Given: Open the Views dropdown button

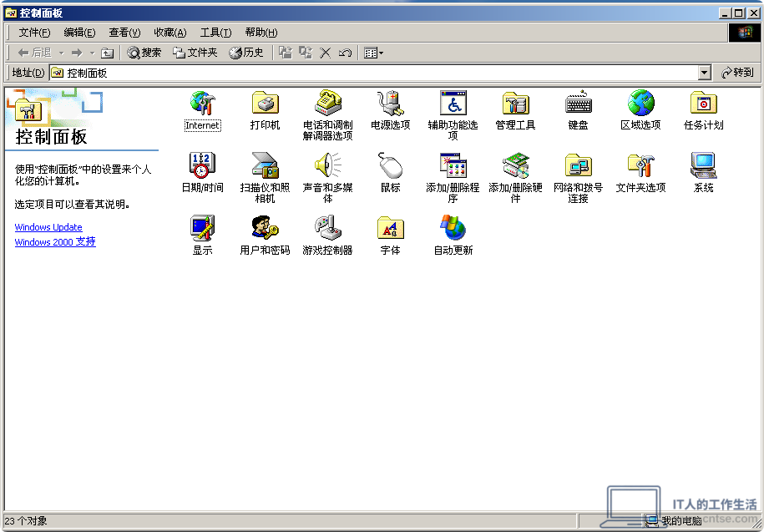Looking at the screenshot, I should tap(374, 53).
